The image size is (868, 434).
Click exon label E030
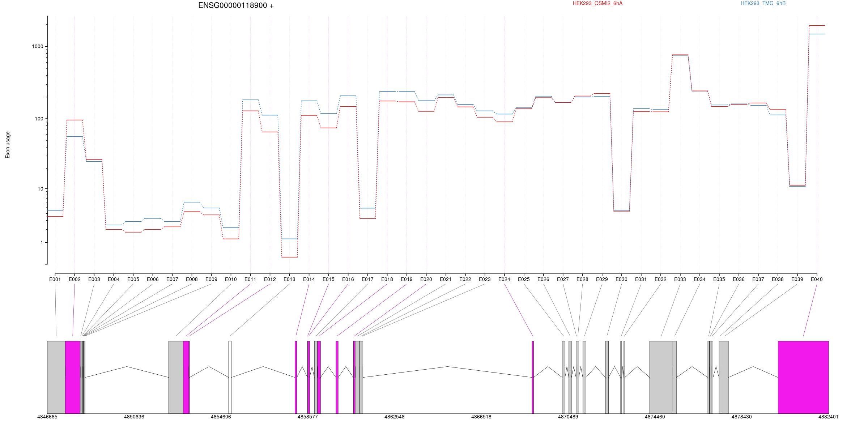tap(621, 279)
